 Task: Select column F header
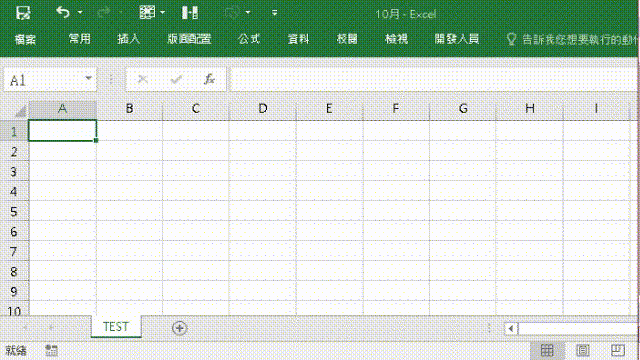click(396, 109)
